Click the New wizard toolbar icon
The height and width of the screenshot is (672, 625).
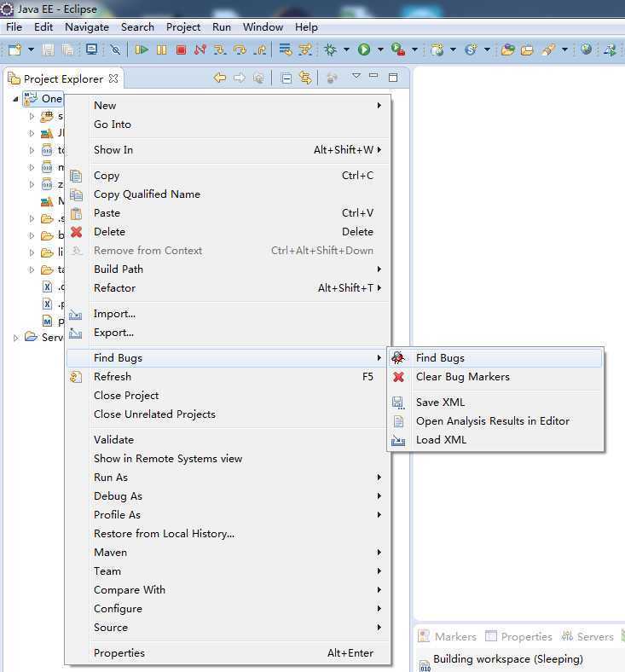point(14,49)
